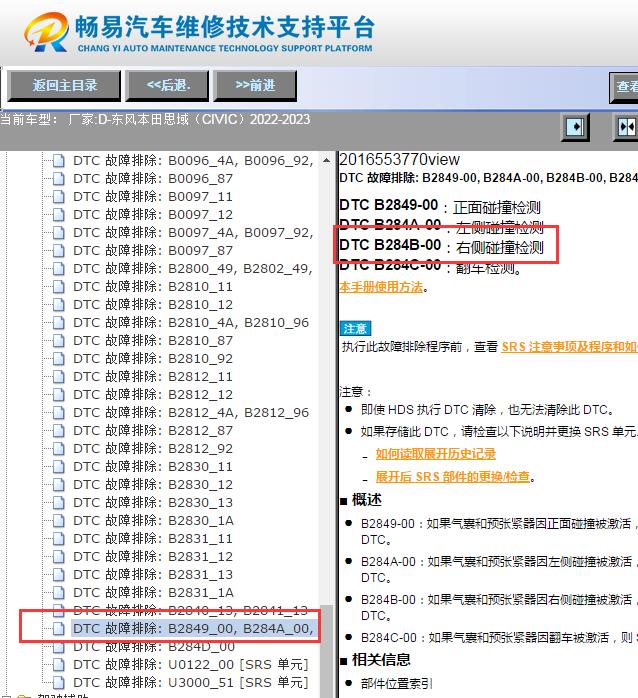Click the 部件位置索引 text
The height and width of the screenshot is (698, 638).
[396, 683]
